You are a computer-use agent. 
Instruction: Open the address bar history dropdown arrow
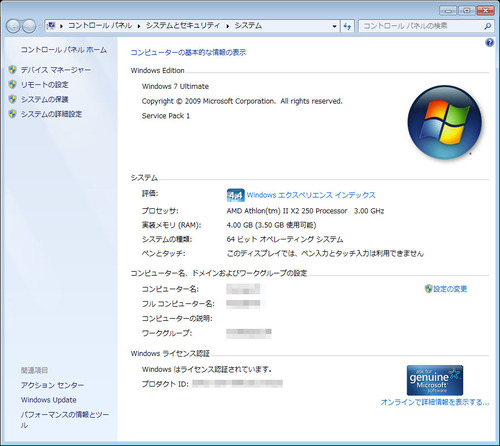point(334,26)
